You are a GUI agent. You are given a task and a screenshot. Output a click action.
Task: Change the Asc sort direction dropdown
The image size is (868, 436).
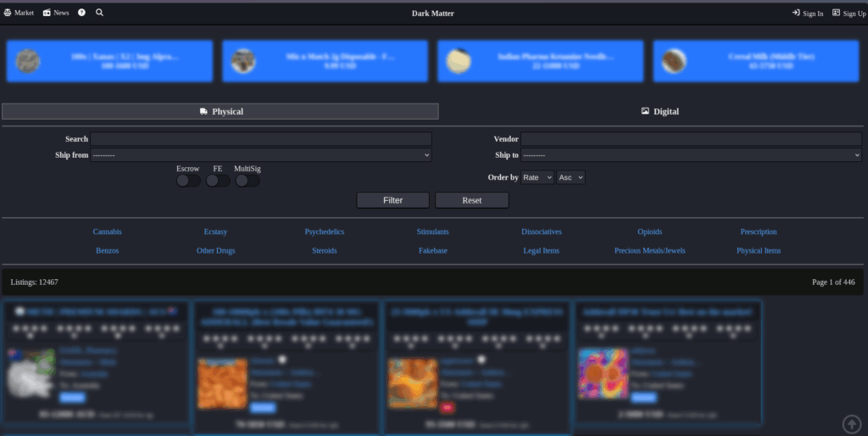[570, 177]
